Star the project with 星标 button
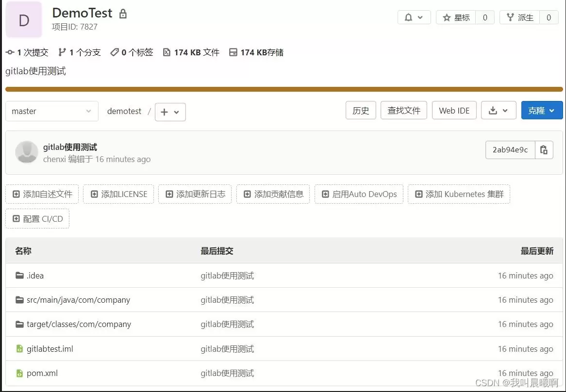Screen dimensions: 566x392 pyautogui.click(x=456, y=17)
